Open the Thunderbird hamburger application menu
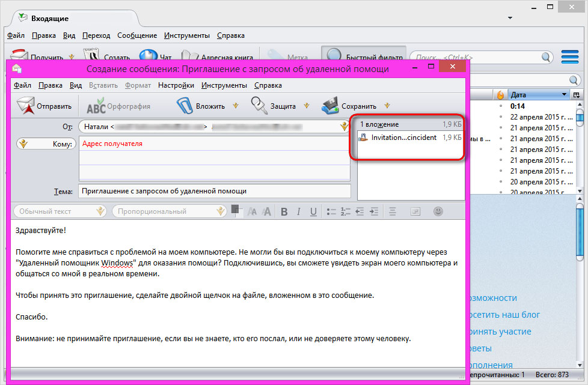This screenshot has width=588, height=385. point(570,57)
